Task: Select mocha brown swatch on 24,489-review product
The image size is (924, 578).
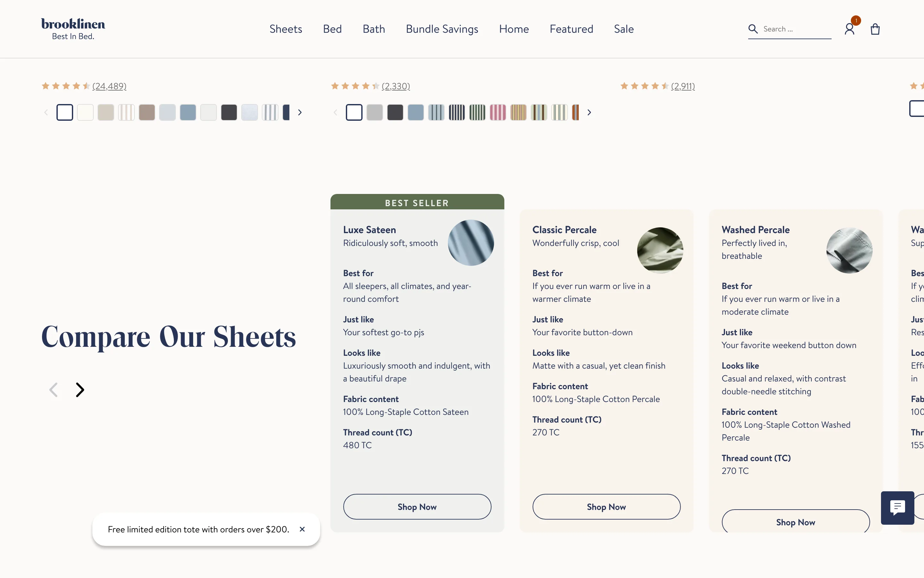Action: point(147,112)
